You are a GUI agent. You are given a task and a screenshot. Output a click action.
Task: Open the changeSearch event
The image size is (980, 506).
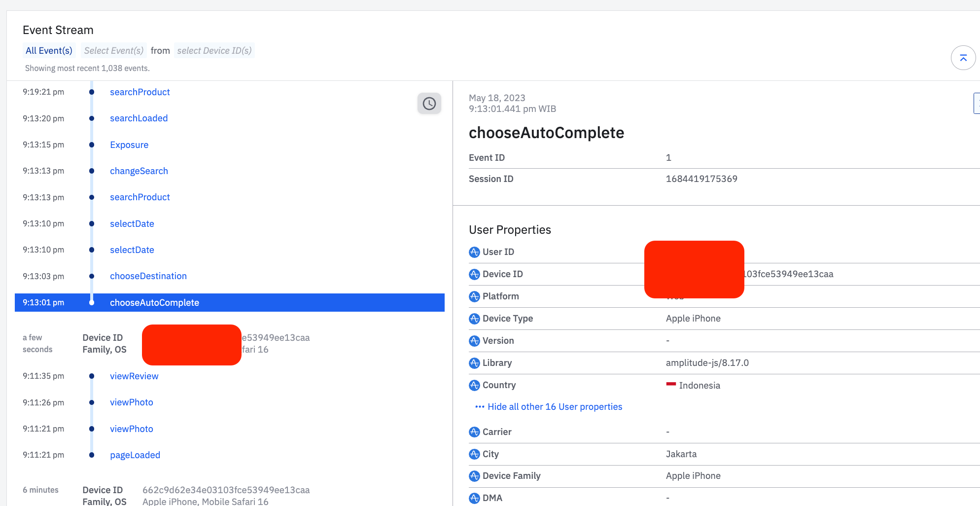point(139,171)
